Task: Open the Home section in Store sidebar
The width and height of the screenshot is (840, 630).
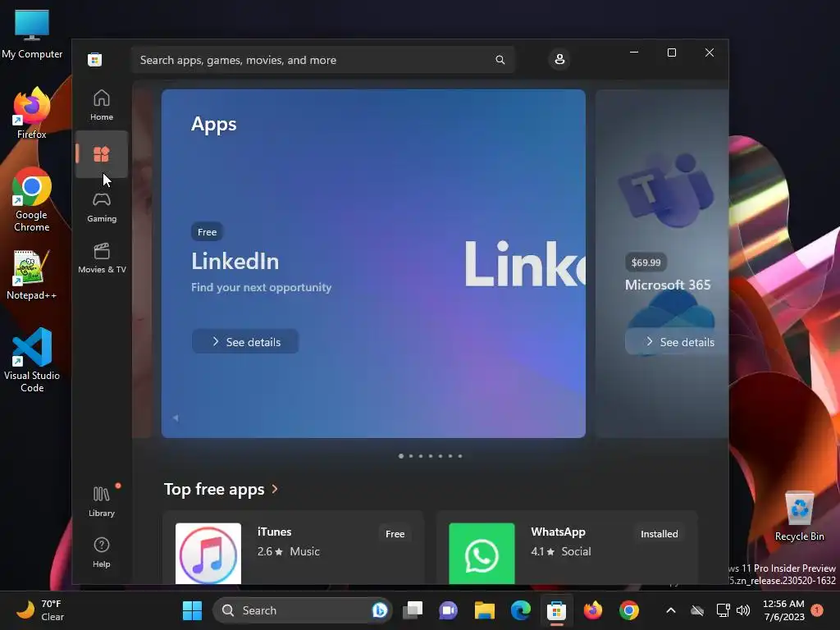Action: tap(101, 105)
